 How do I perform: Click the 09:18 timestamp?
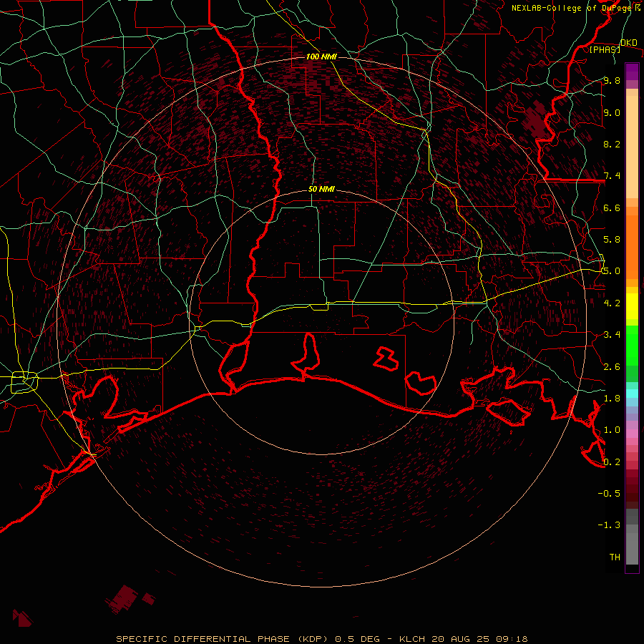click(512, 639)
